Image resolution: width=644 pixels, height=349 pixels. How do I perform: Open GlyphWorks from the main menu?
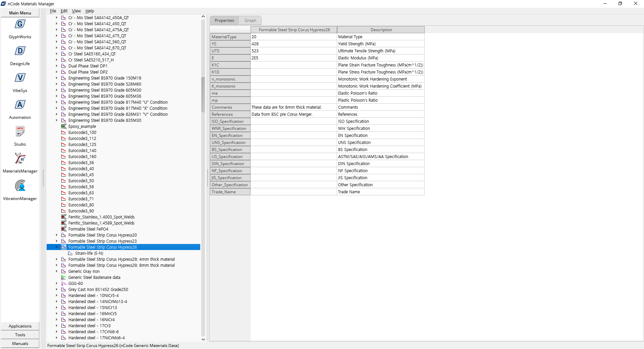20,24
